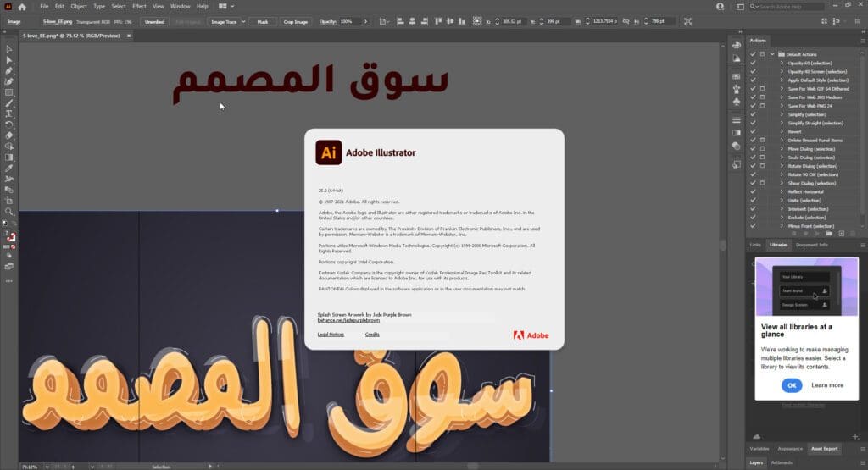This screenshot has width=868, height=470.
Task: Toggle dialog box for Scale Dialog (selection)
Action: pyautogui.click(x=762, y=158)
